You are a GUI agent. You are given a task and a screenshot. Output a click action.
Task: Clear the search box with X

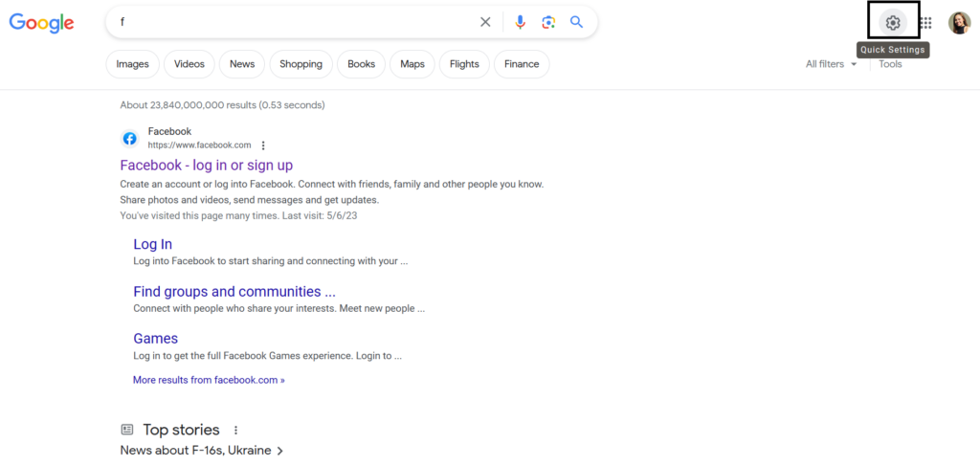pos(485,23)
